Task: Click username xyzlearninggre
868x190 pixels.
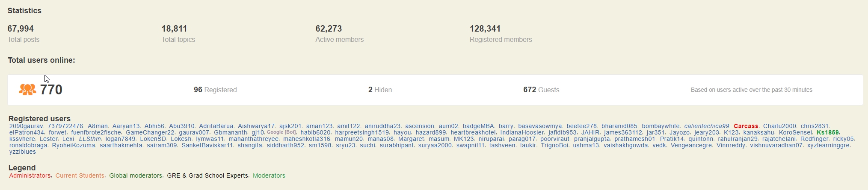Action: [x=828, y=145]
